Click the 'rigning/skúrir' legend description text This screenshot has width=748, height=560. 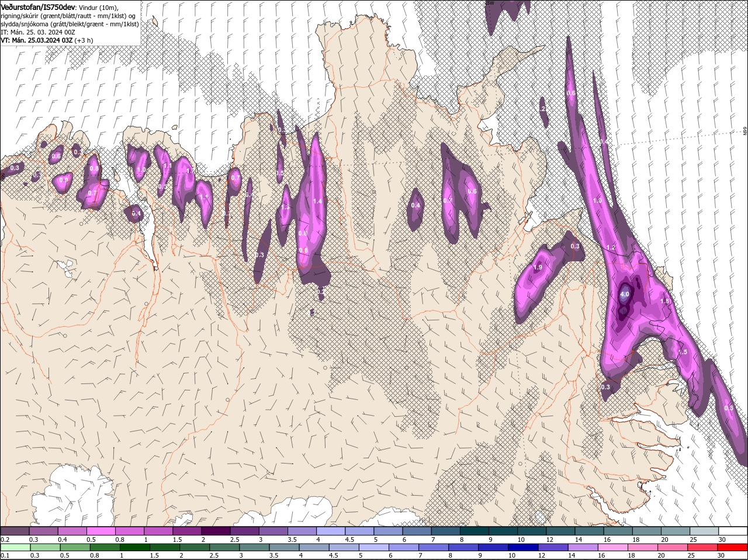20,15
